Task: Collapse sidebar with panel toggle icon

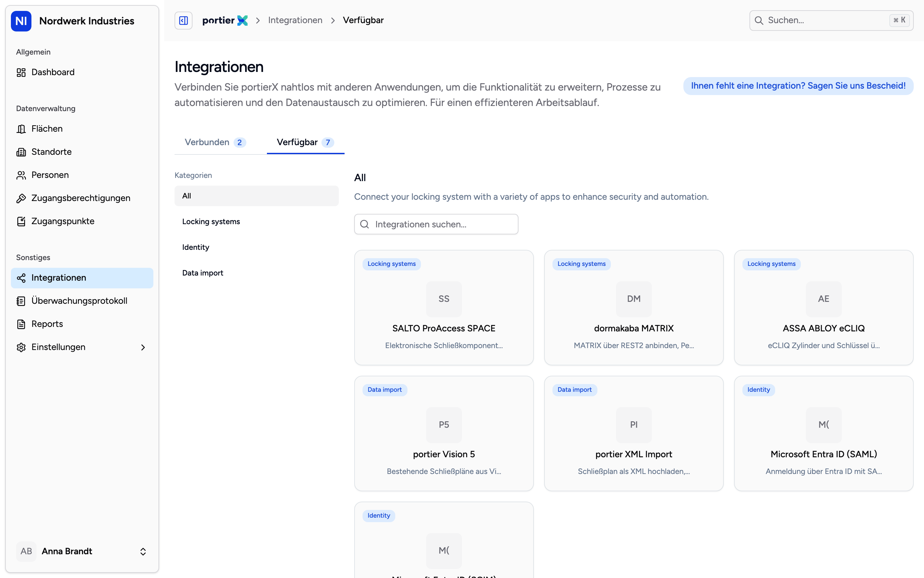Action: [x=184, y=20]
